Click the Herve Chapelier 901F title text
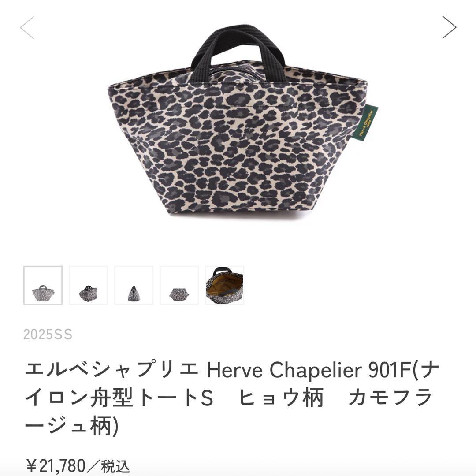The image size is (476, 476). coord(309,370)
